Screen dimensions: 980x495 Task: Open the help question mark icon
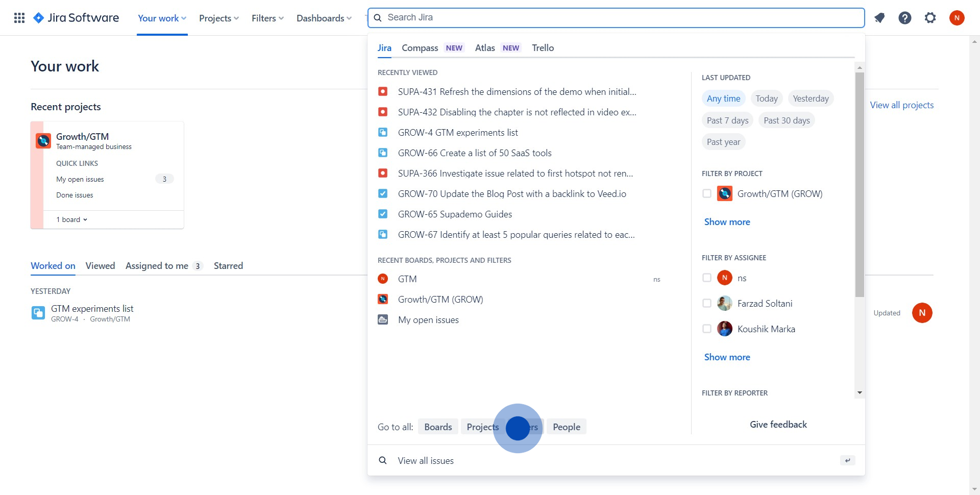click(905, 18)
